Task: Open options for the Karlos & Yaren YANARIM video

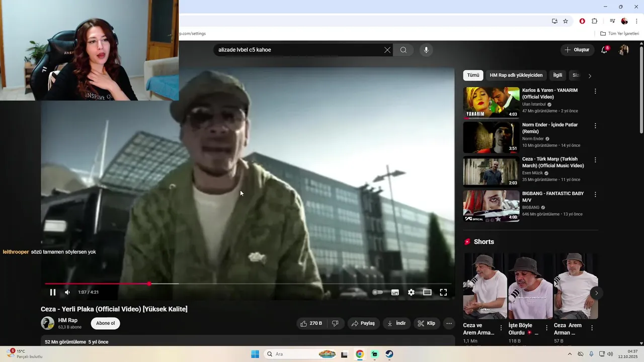Action: [x=595, y=92]
